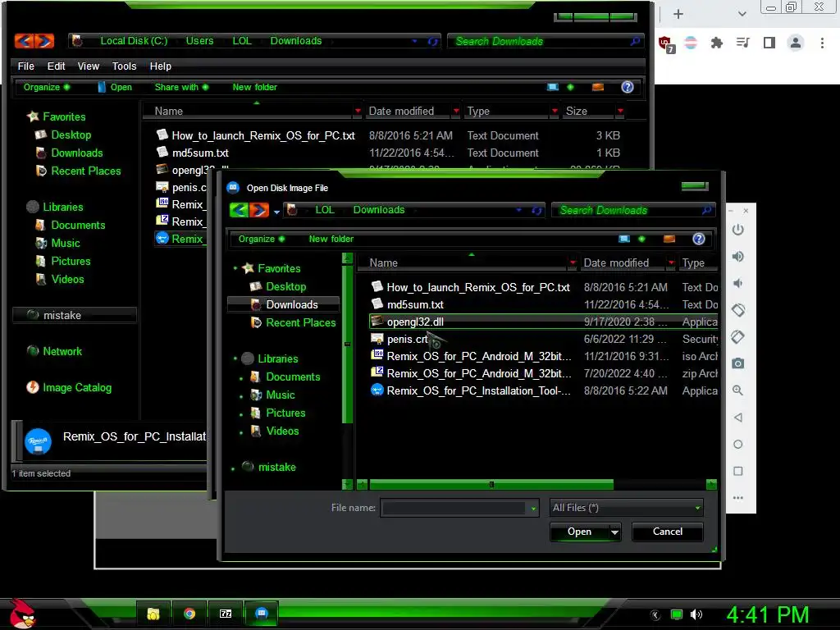The height and width of the screenshot is (630, 840).
Task: Collapse Libraries tree in dialog
Action: [235, 358]
